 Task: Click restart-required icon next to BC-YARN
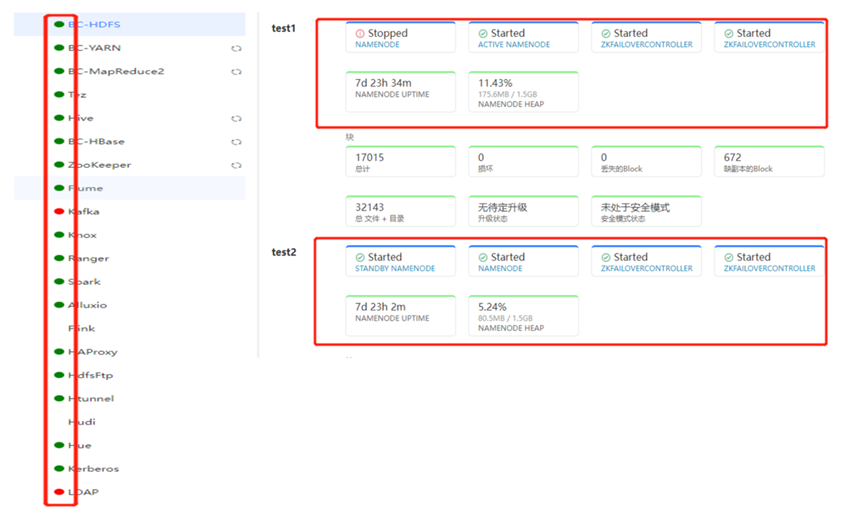[x=236, y=49]
